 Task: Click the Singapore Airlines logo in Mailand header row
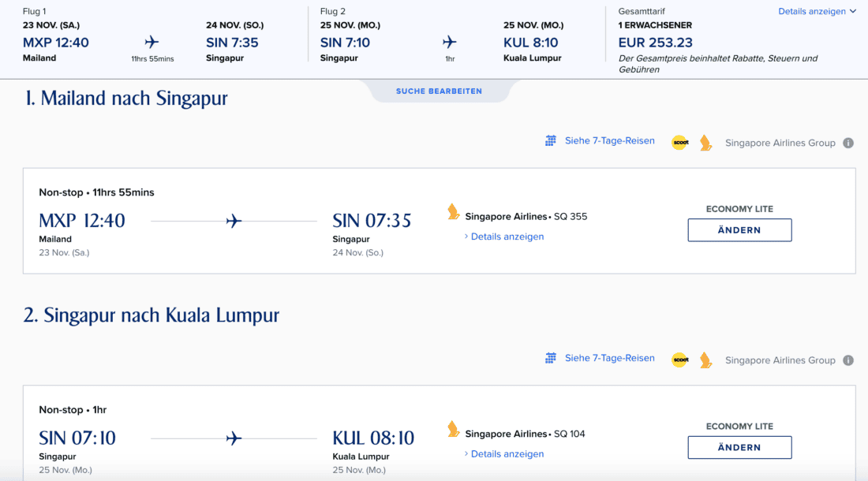coord(705,143)
